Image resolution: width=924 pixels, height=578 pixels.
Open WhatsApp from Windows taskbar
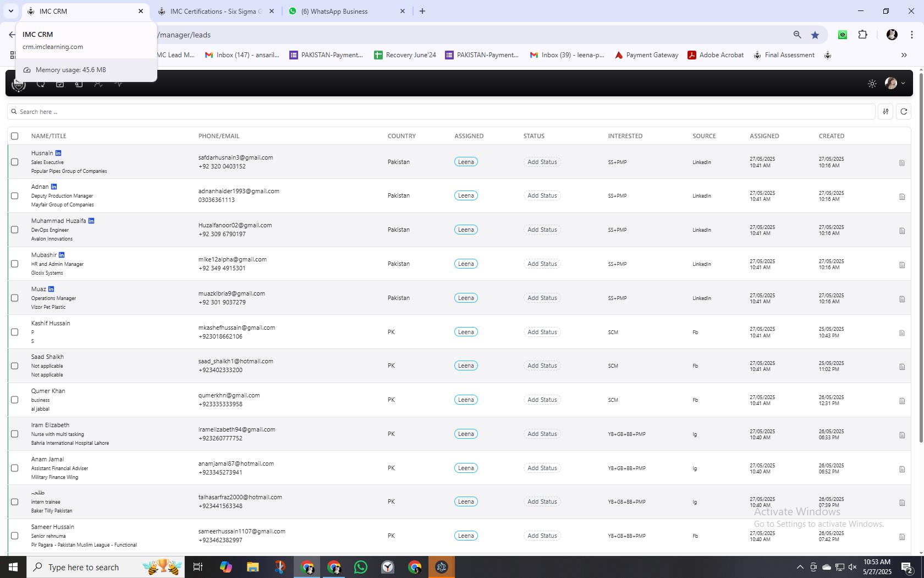[x=361, y=567]
